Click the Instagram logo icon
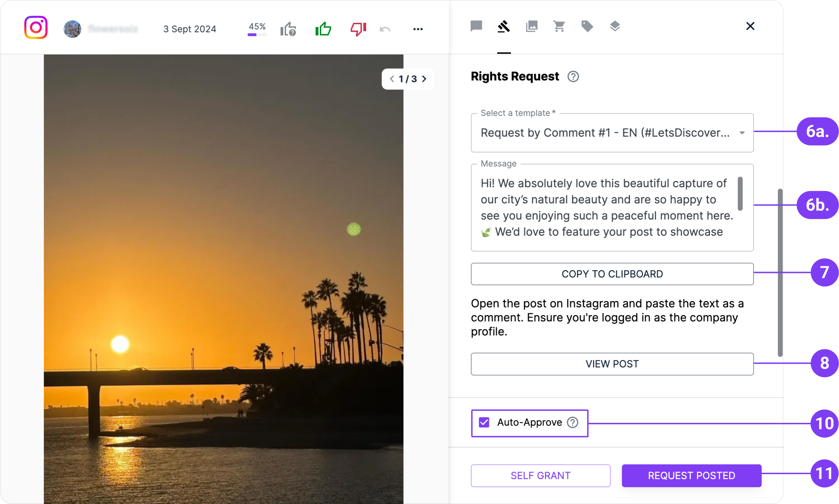Screen dimensions: 839x504 [x=36, y=27]
